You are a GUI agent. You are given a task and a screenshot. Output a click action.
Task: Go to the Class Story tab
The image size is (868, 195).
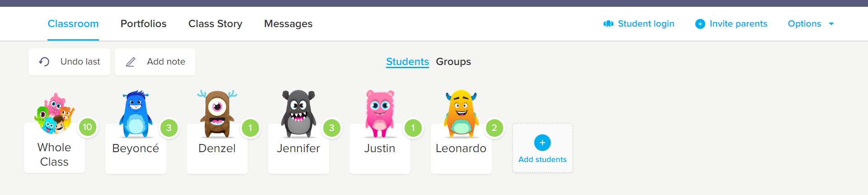pos(215,23)
